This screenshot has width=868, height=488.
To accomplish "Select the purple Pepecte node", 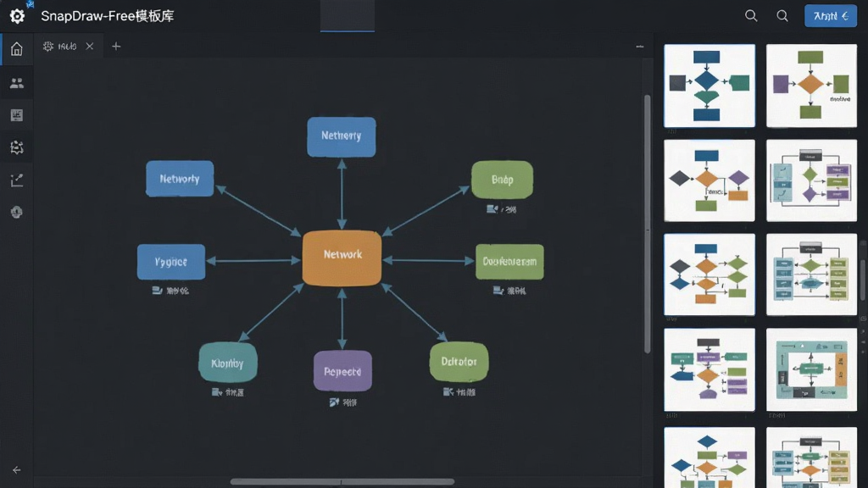I will (x=342, y=371).
